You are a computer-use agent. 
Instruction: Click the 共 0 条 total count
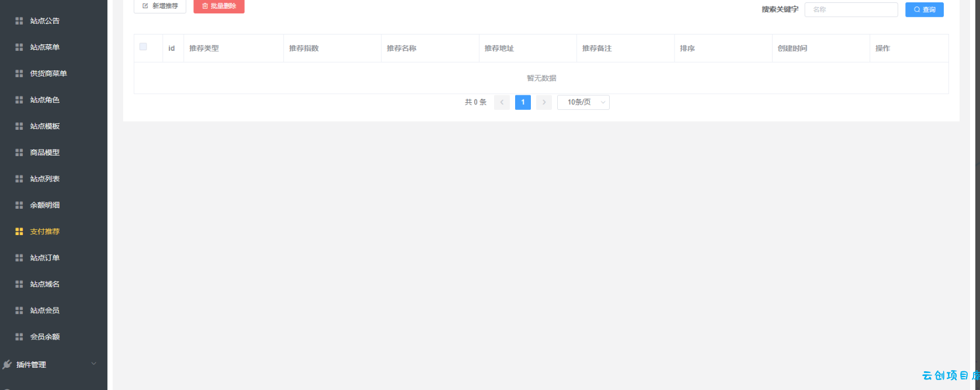point(475,102)
